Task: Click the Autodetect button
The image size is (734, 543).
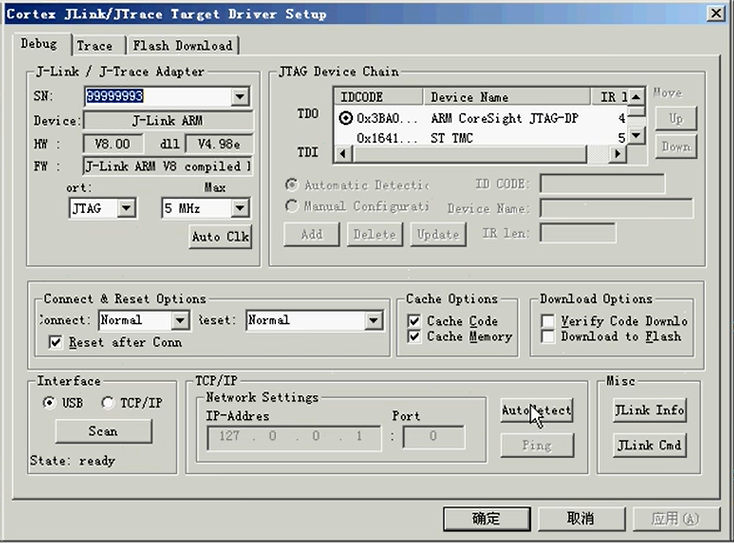Action: (536, 411)
